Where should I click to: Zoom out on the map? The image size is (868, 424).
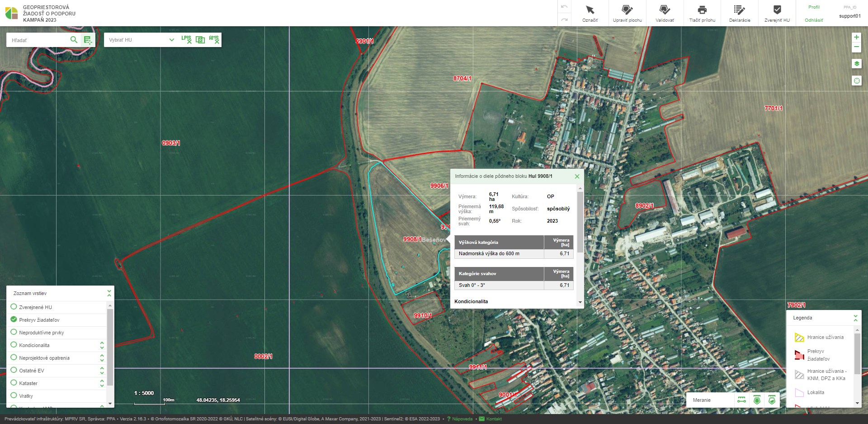pos(856,47)
